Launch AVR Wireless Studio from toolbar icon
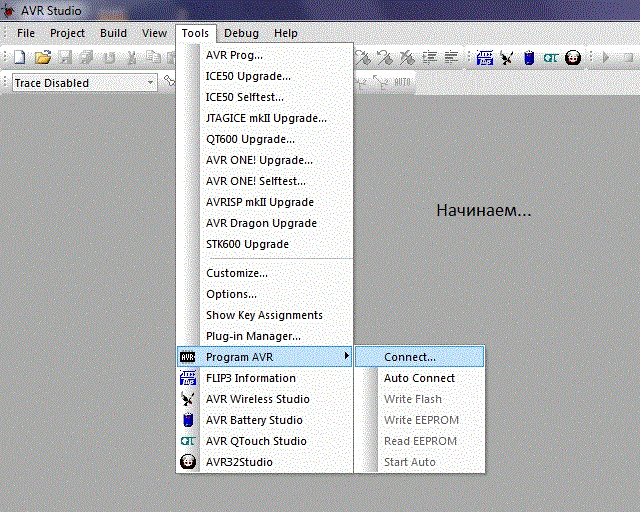Screen dimensions: 640x512 (x=507, y=58)
